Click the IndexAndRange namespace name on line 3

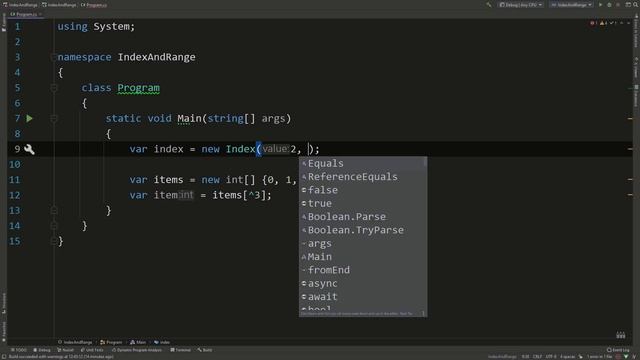pos(156,57)
